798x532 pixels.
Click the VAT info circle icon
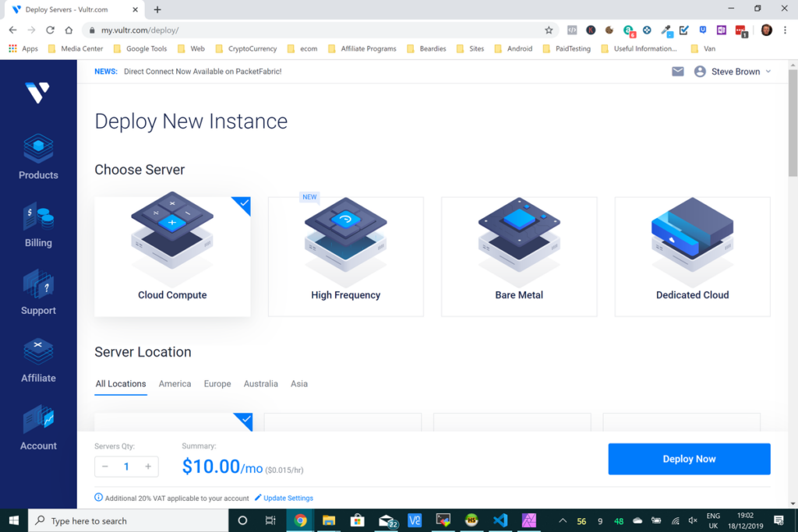pyautogui.click(x=98, y=498)
